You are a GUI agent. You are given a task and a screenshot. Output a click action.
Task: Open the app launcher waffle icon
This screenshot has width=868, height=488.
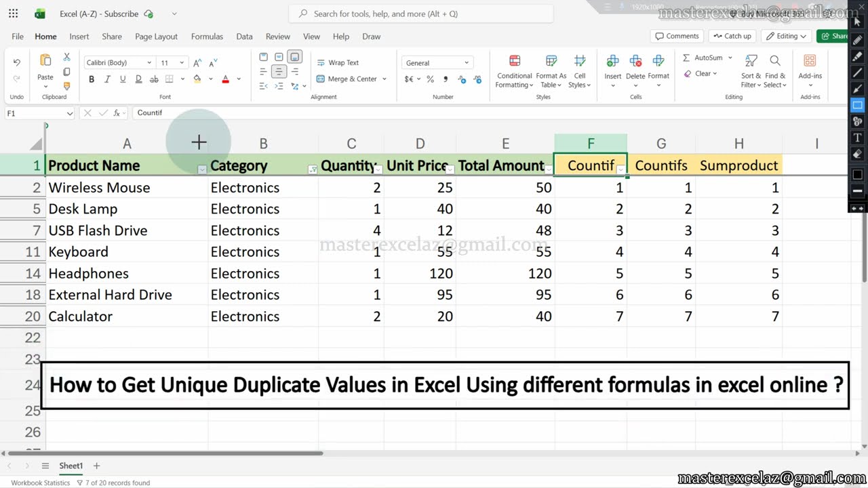click(x=14, y=14)
